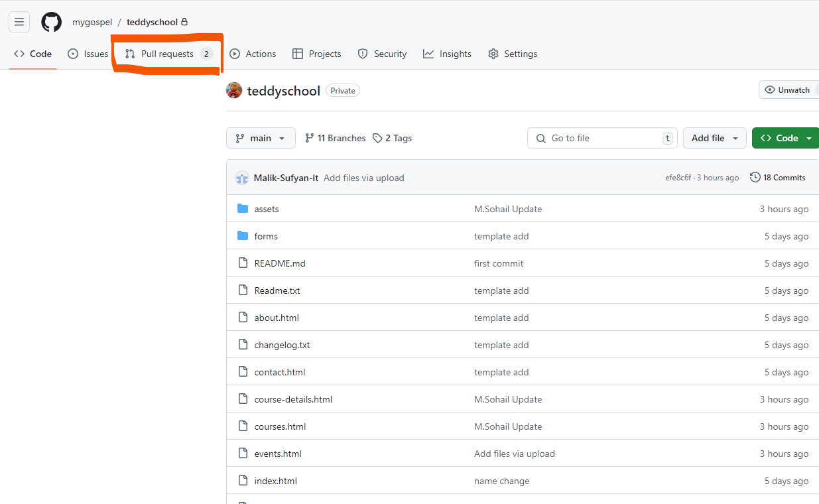
Task: Open commit hash efe8c6f
Action: 678,178
